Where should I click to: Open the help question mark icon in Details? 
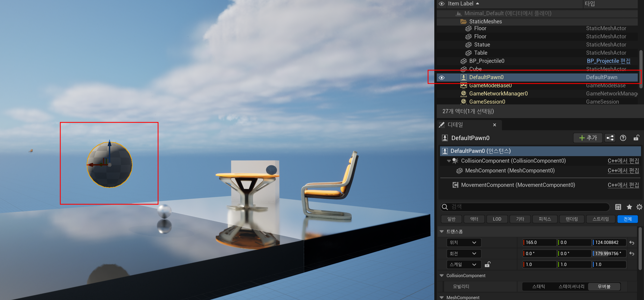click(x=623, y=138)
